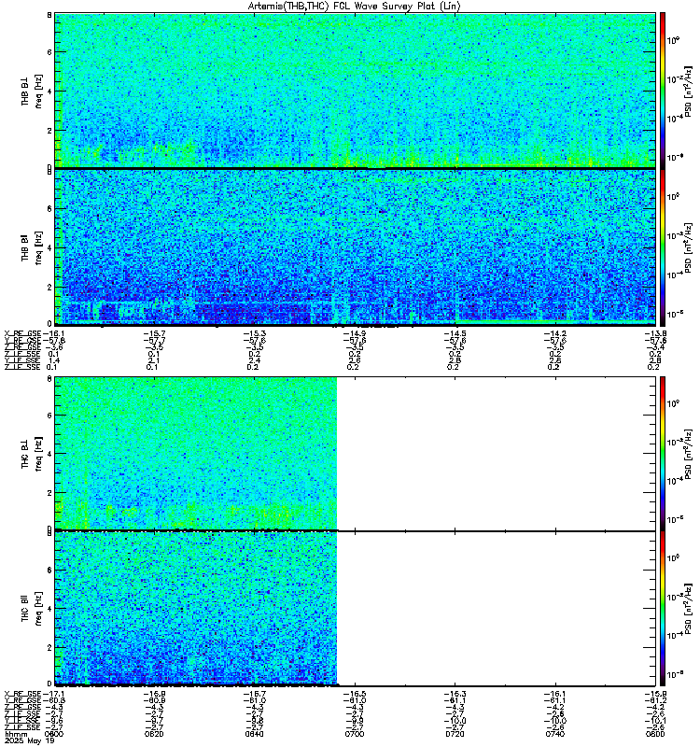
Task: Click the "THB B∥ freq [Hz]" axis label
Action: [x=32, y=247]
